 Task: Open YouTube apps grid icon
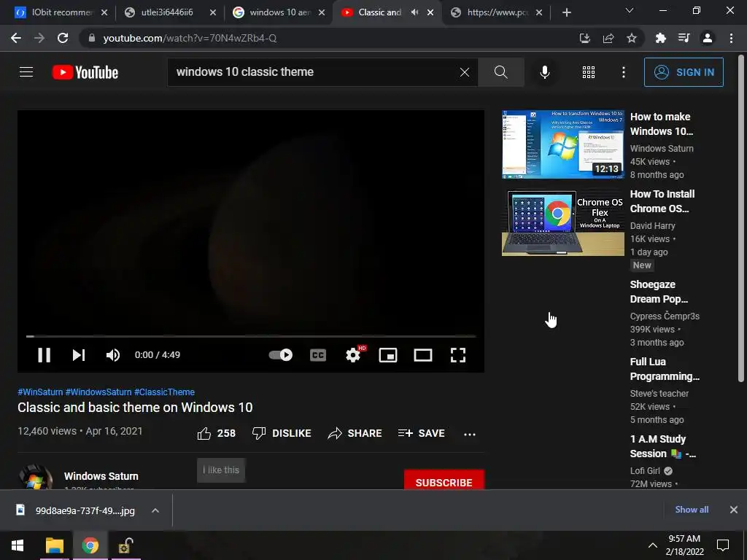(589, 72)
